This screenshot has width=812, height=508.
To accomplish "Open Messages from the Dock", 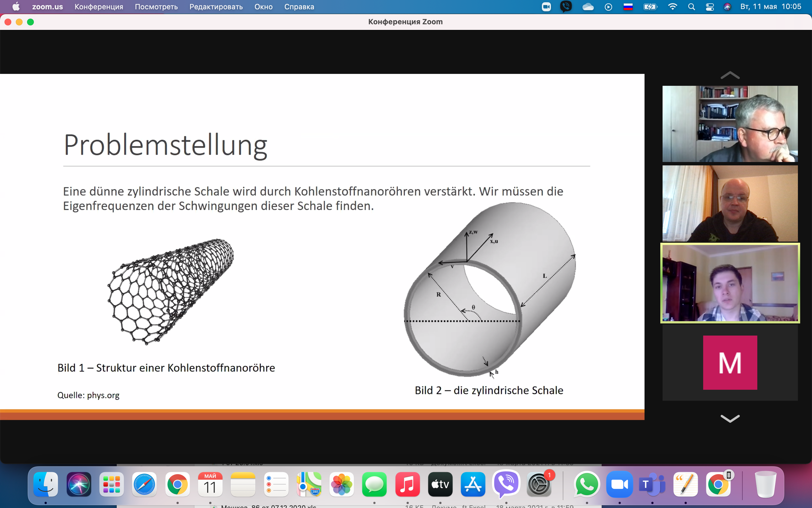I will coord(374,484).
